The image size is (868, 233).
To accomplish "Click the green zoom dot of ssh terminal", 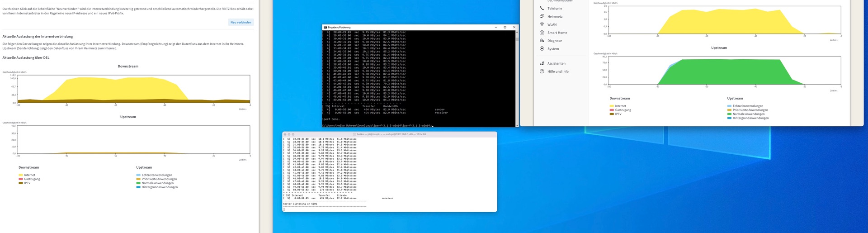I will point(293,134).
